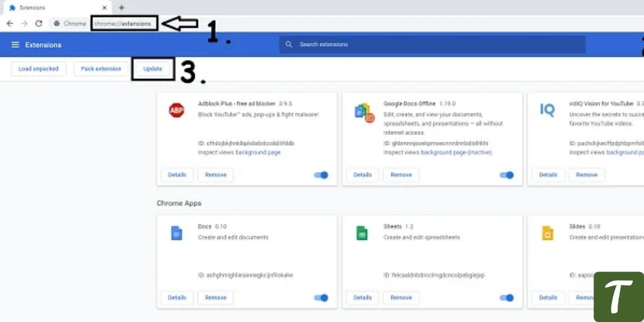Open Details for the Docs app

pos(177,298)
